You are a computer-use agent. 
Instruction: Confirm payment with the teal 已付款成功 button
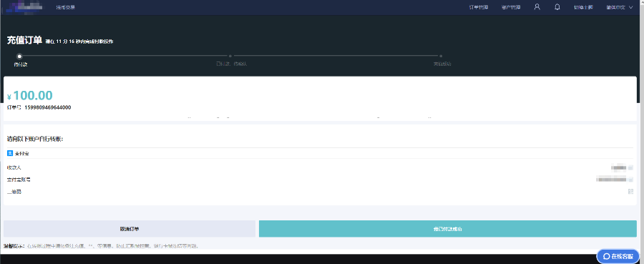pyautogui.click(x=448, y=229)
